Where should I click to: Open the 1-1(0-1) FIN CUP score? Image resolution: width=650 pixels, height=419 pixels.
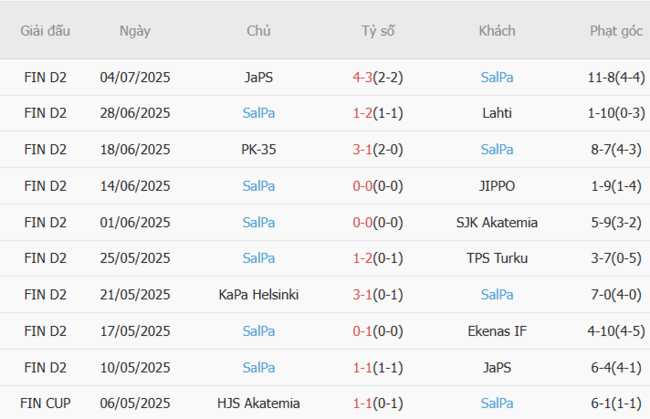pos(378,403)
